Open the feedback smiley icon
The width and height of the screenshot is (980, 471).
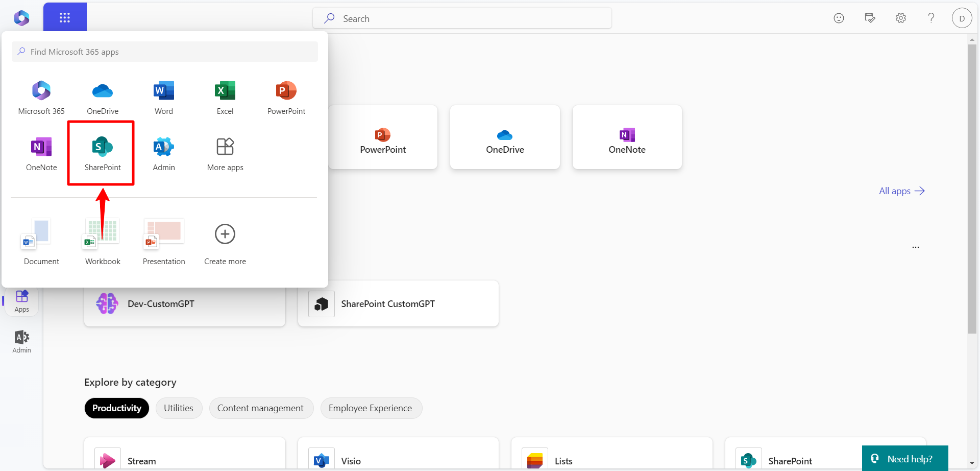(839, 18)
